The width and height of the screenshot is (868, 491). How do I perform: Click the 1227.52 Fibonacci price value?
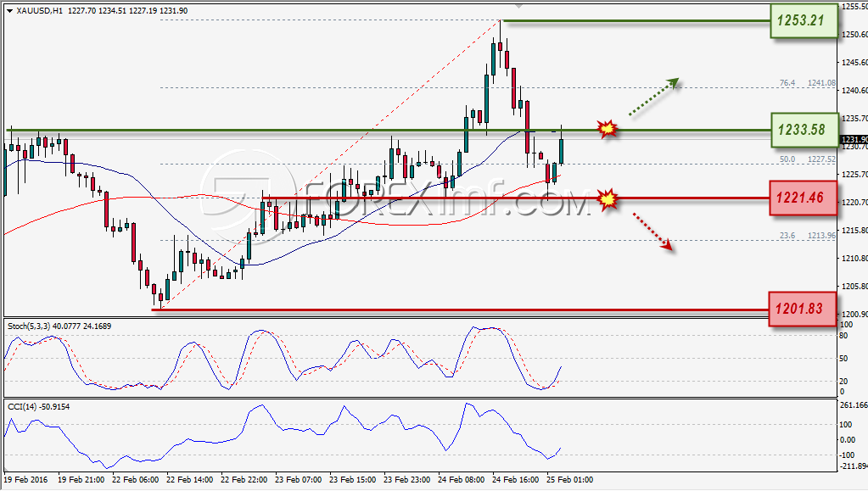[821, 159]
